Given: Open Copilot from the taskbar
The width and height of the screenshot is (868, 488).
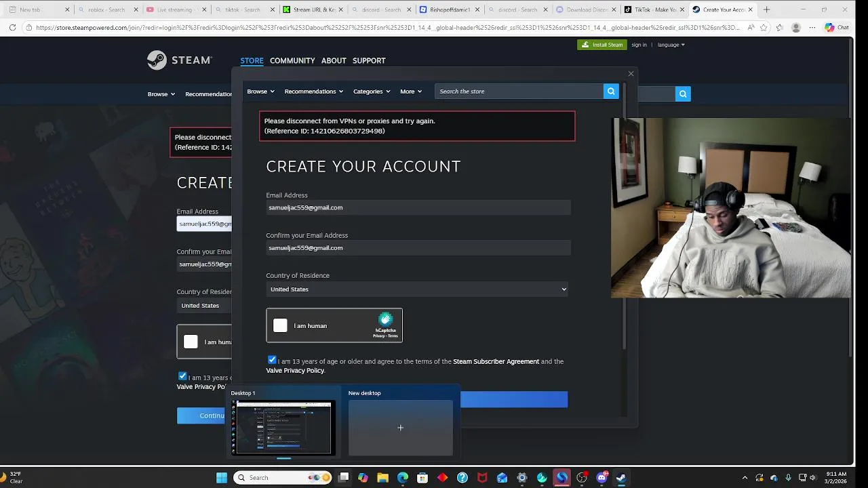Looking at the screenshot, I should (363, 478).
